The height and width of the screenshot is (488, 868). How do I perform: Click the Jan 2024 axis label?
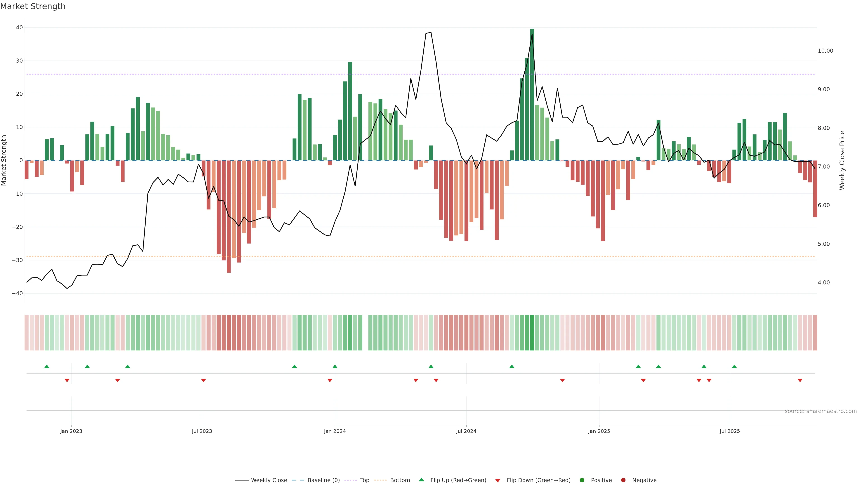coord(335,431)
